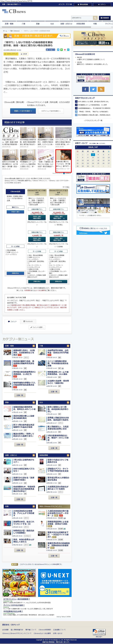This screenshot has width=113, height=644.
Task: Switch to the facebook comments tab
Action: [x=28, y=321]
